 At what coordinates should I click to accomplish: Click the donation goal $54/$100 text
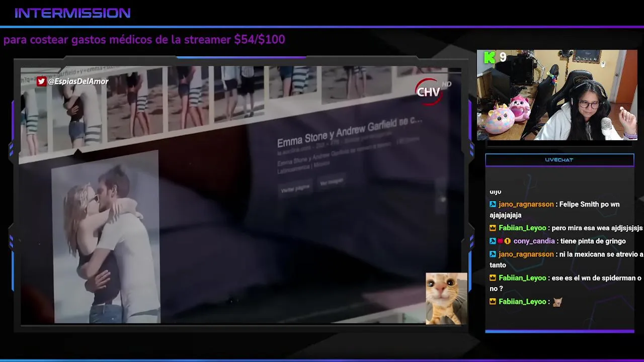260,39
